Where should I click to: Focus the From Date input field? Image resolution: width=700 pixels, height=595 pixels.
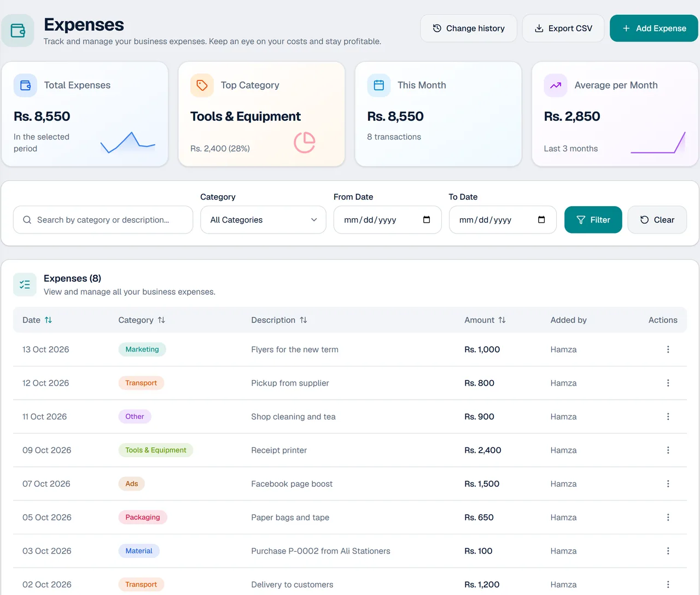tap(388, 220)
